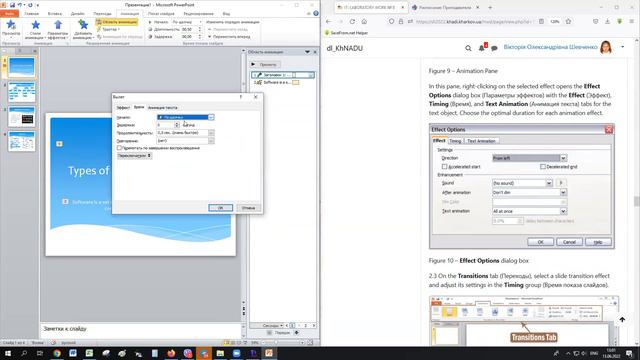Open the Animation Styles gallery (Стили анимации)

pos(36,30)
